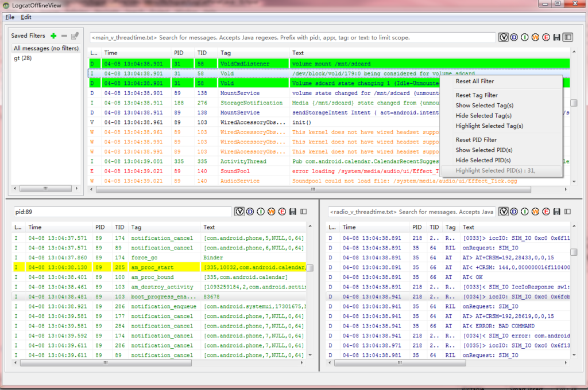Toggle Verbose level in main log panel
The width and height of the screenshot is (588, 390).
(x=503, y=37)
